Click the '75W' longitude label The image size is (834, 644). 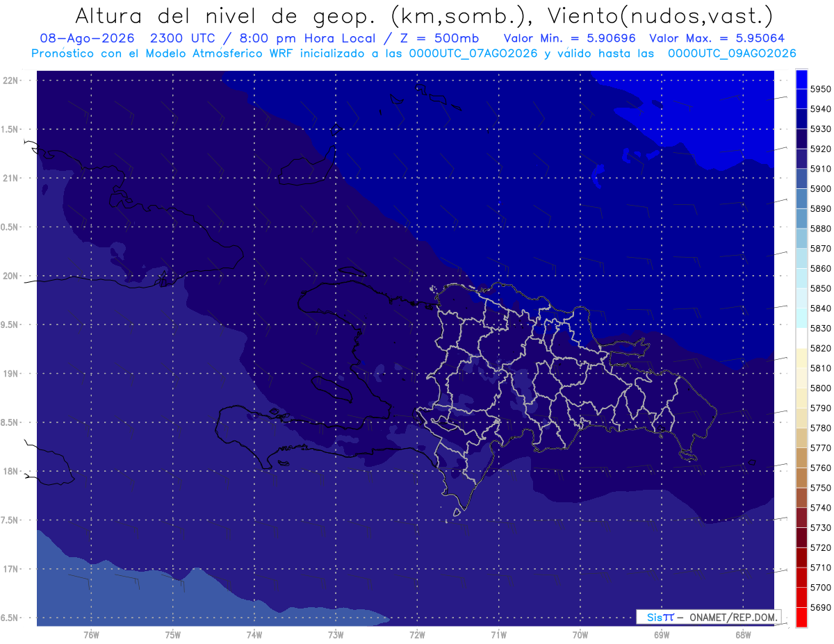point(173,634)
